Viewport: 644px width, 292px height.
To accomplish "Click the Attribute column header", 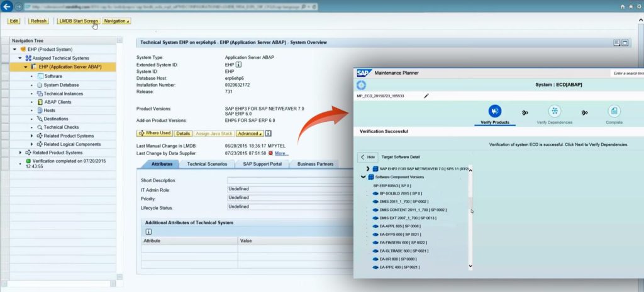I will [x=189, y=241].
